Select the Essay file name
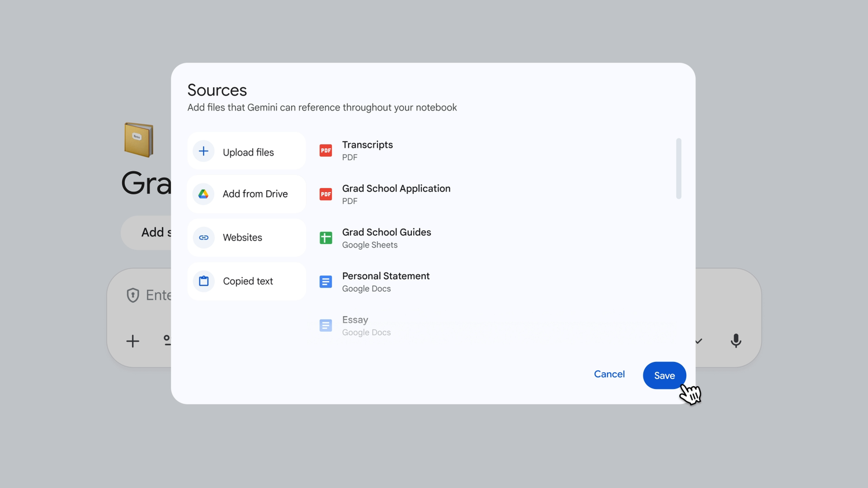Screen dimensions: 868x488 tap(355, 320)
